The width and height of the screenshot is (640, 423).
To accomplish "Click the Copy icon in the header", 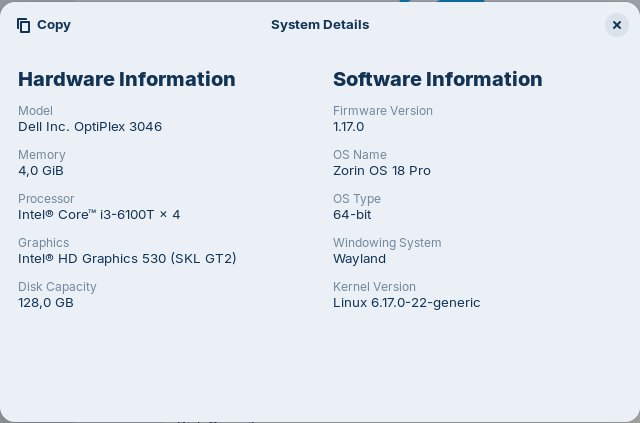I will click(x=24, y=25).
